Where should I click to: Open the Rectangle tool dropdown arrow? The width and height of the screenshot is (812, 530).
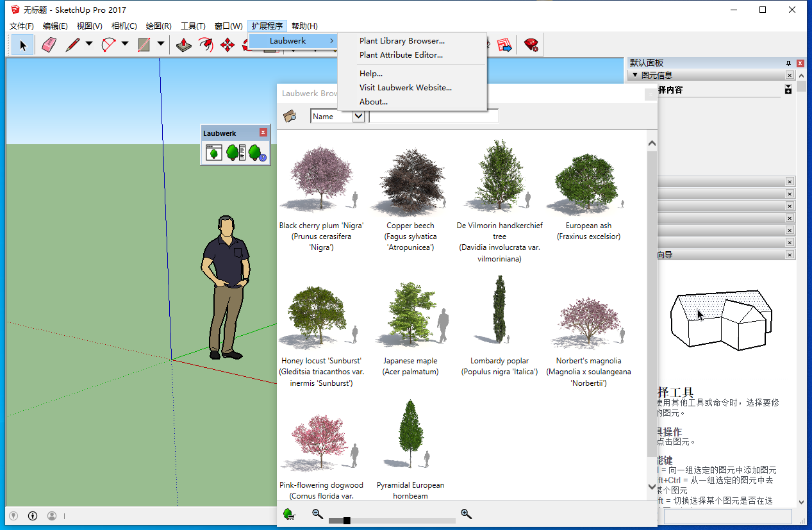pos(161,44)
